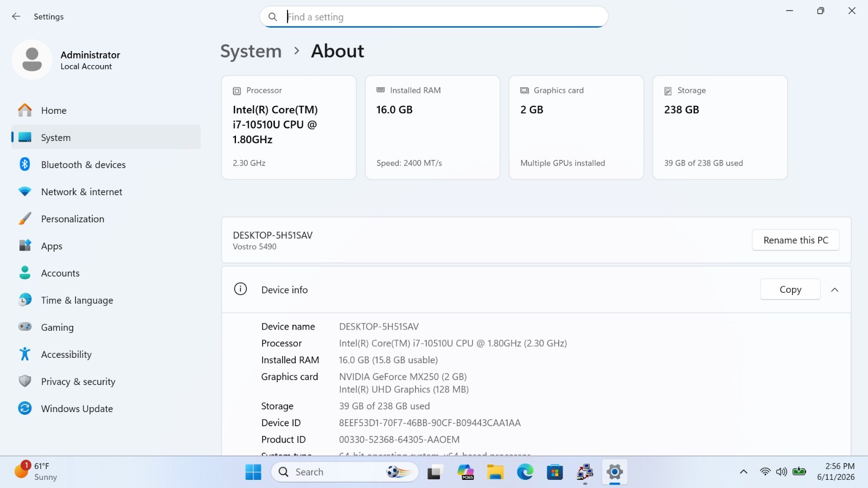This screenshot has width=868, height=488.
Task: Click Rename this PC button
Action: [796, 240]
